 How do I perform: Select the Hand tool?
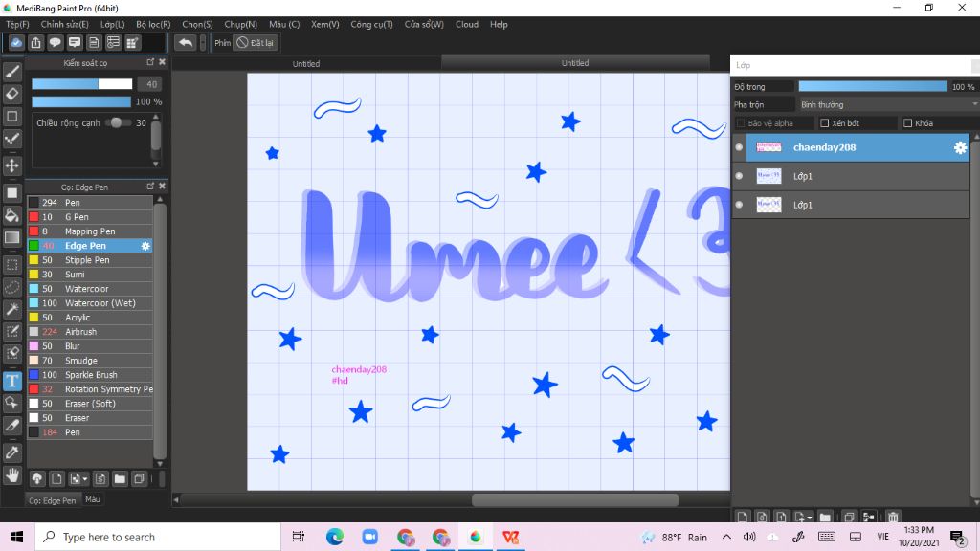pyautogui.click(x=11, y=475)
